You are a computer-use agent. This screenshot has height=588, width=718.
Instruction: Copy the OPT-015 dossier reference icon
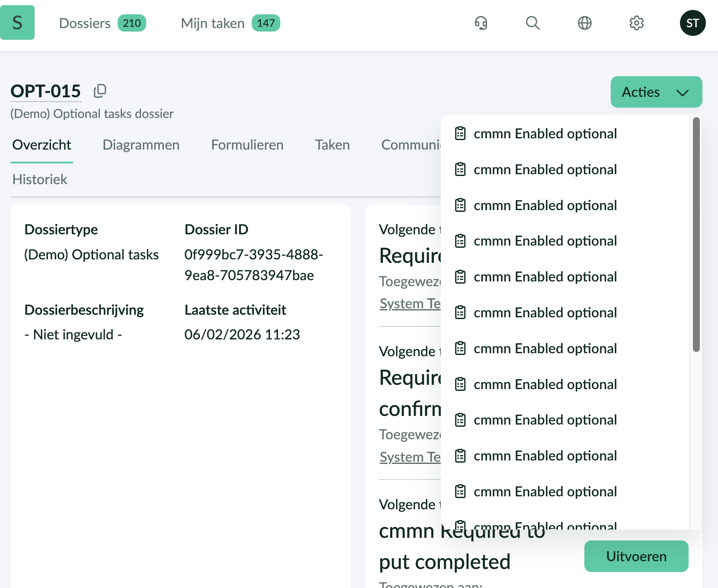coord(100,91)
